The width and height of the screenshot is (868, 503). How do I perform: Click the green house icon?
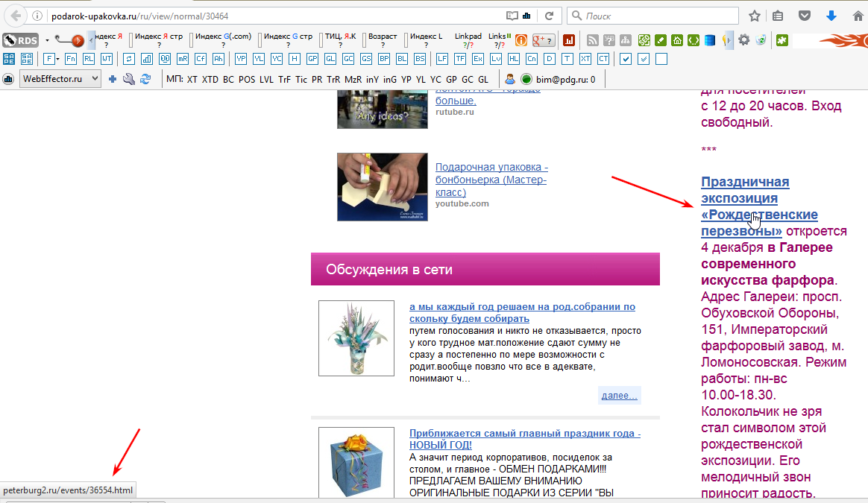point(677,40)
